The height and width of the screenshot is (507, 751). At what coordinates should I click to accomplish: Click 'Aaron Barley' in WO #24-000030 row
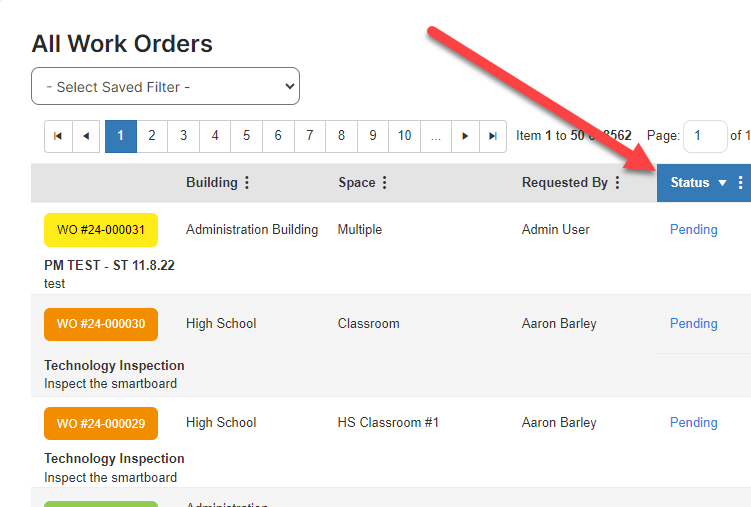coord(559,324)
